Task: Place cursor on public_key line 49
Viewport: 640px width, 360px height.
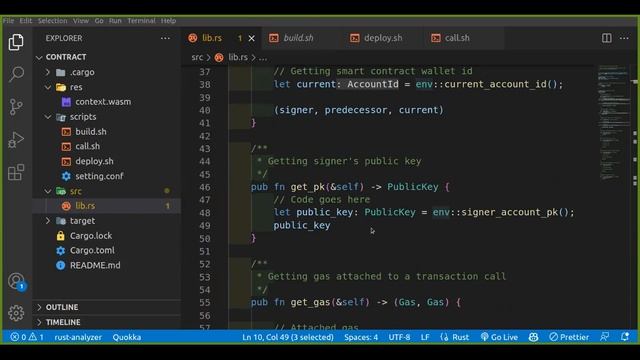Action: pyautogui.click(x=302, y=225)
